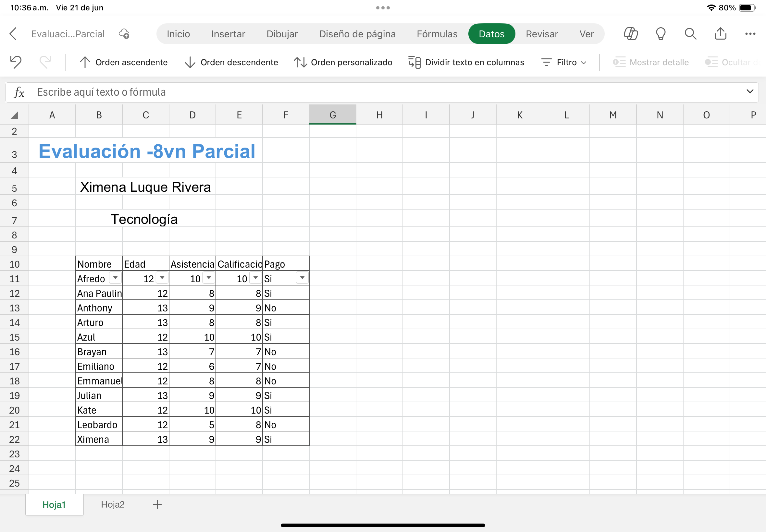Open the search magnifier icon

(x=690, y=34)
